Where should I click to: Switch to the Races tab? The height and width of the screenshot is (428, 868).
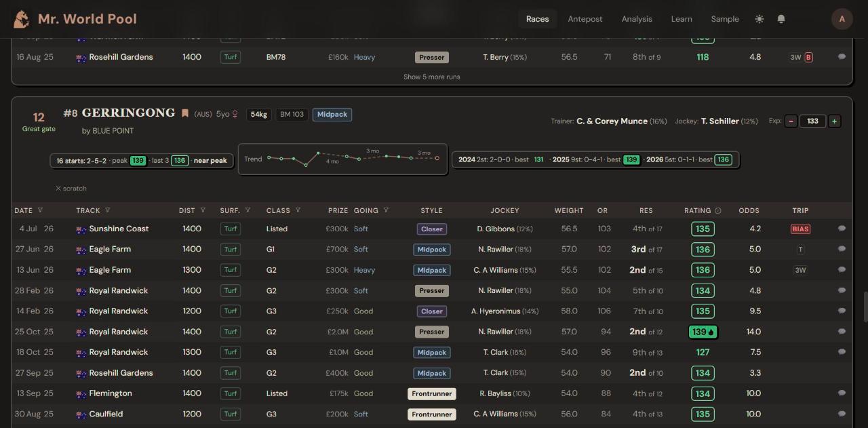[537, 19]
